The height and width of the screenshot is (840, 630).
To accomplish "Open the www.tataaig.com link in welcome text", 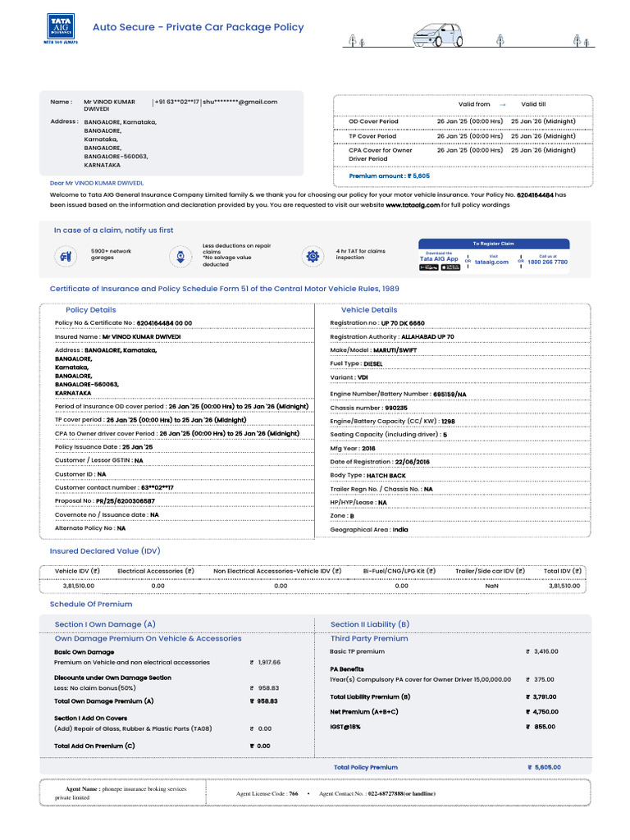I will [413, 204].
